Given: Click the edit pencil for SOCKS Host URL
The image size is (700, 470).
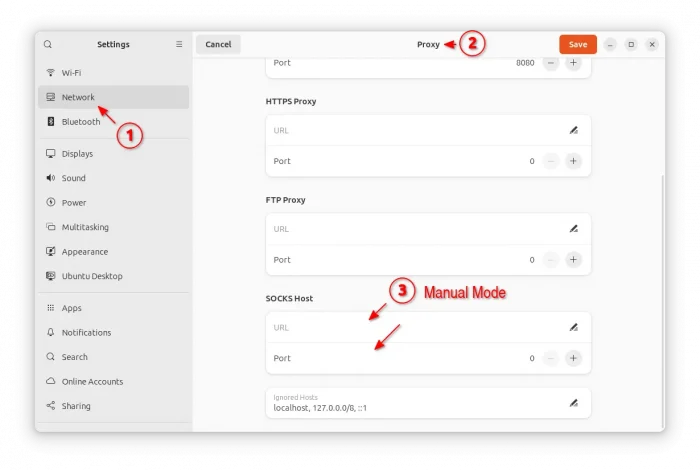Looking at the screenshot, I should (x=573, y=327).
